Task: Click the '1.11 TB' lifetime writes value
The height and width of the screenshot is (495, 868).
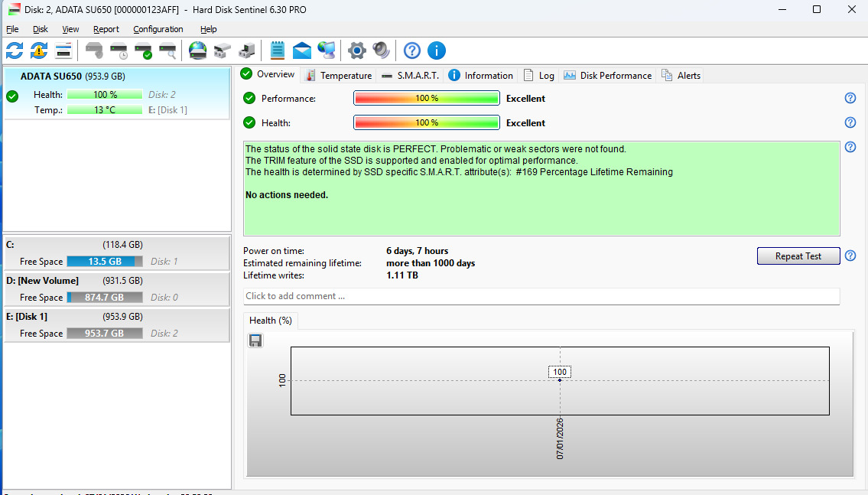Action: (x=402, y=275)
